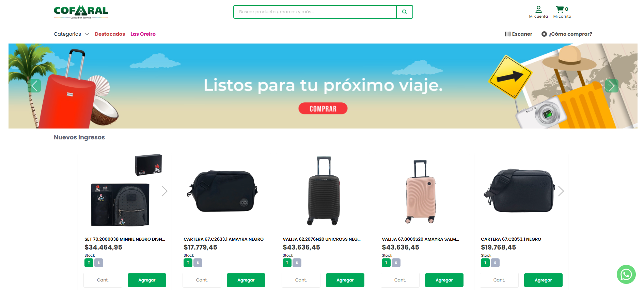Open the shopping cart icon
Image resolution: width=644 pixels, height=290 pixels.
[560, 9]
